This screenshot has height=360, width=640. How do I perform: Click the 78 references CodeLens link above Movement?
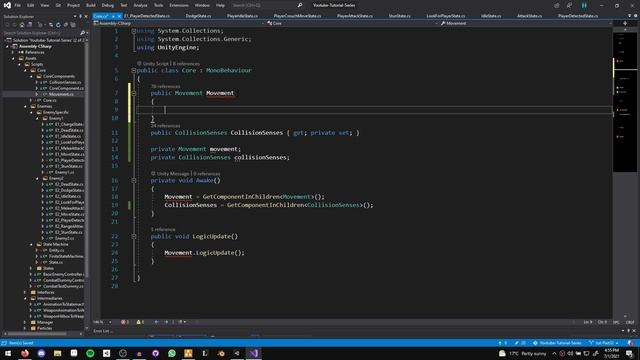[165, 87]
